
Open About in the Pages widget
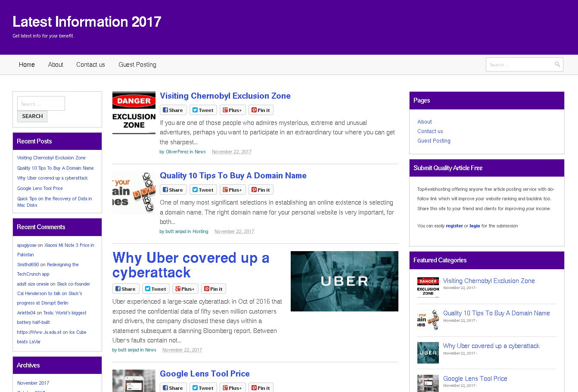point(425,122)
